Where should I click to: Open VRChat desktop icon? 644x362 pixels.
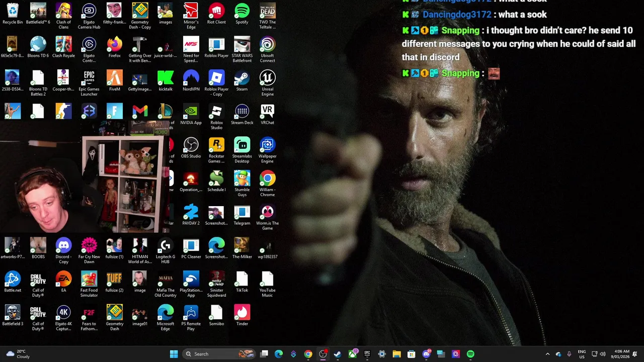pos(268,115)
